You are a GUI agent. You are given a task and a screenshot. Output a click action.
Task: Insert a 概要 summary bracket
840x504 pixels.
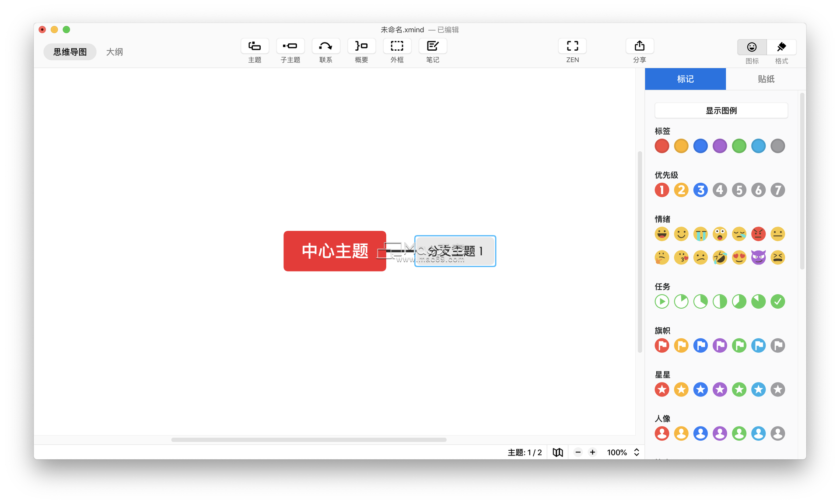361,46
